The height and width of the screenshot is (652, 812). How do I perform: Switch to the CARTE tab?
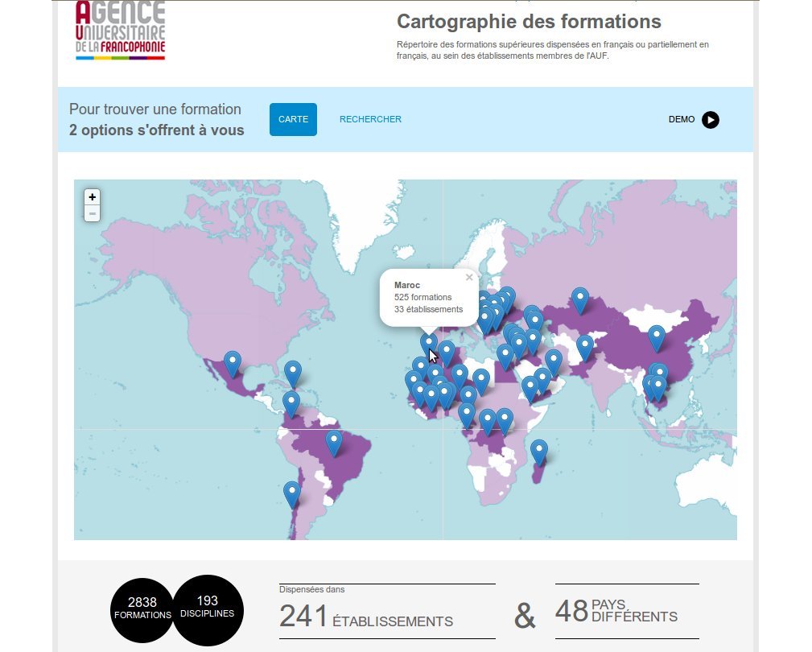point(293,119)
